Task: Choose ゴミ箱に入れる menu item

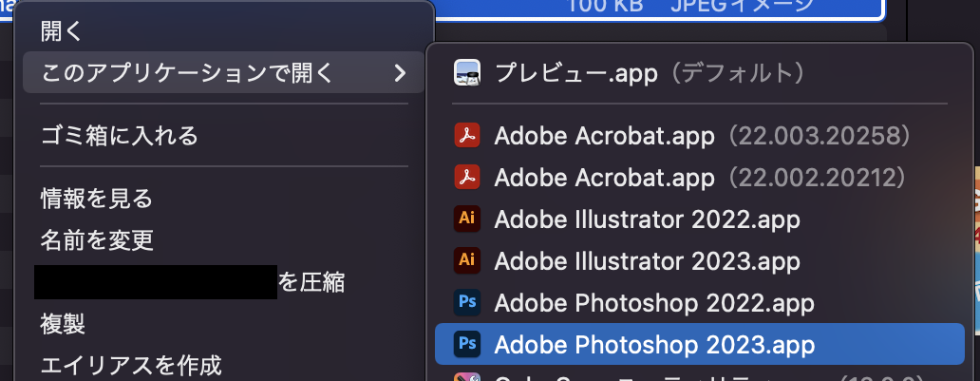Action: pyautogui.click(x=119, y=136)
